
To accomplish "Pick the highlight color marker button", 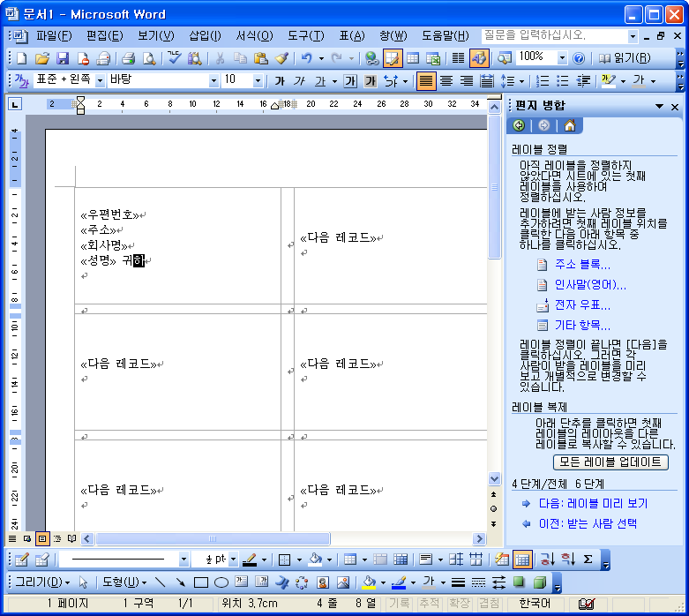I will 608,81.
